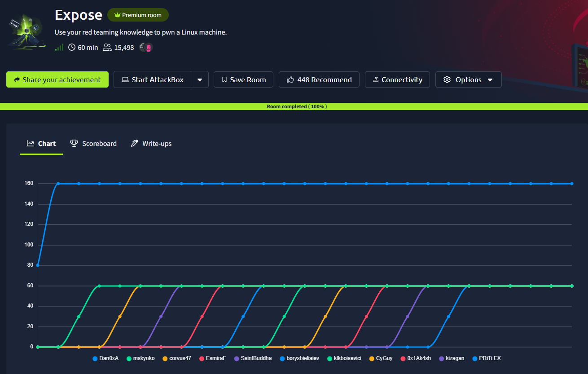
Task: Click the 20 y-axis label
Action: tap(31, 326)
